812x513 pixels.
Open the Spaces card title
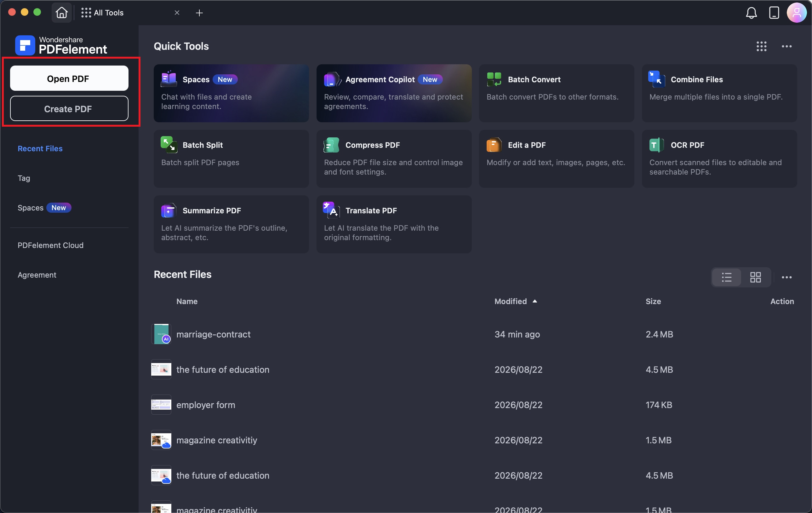(196, 79)
